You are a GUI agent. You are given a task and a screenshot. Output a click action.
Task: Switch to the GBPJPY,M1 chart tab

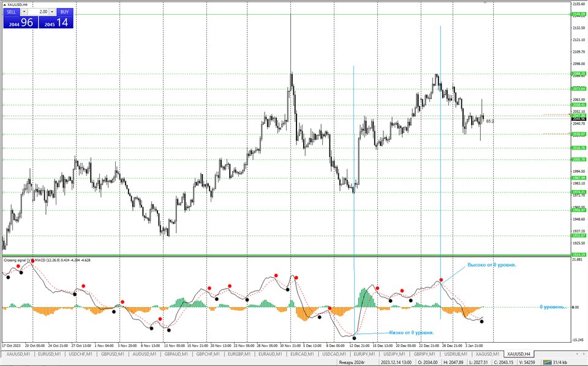click(x=424, y=354)
